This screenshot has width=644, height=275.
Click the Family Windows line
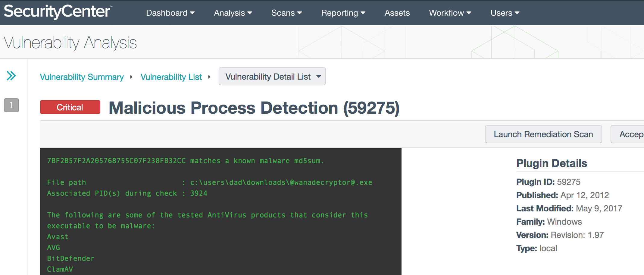tap(549, 222)
